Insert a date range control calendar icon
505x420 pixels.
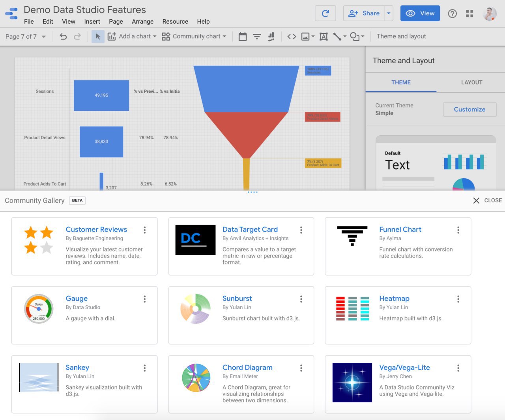tap(243, 37)
